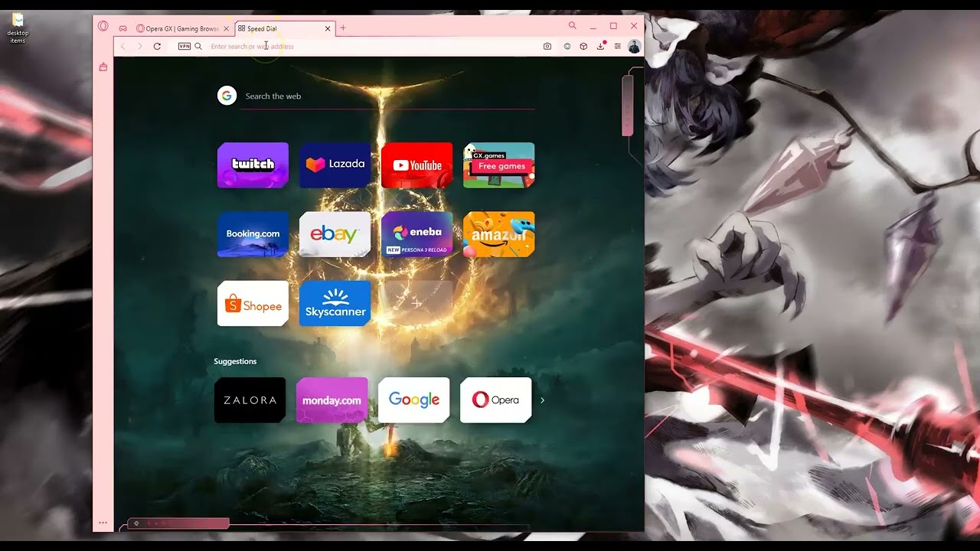The image size is (980, 551).
Task: Show more suggestions with right chevron
Action: [542, 400]
